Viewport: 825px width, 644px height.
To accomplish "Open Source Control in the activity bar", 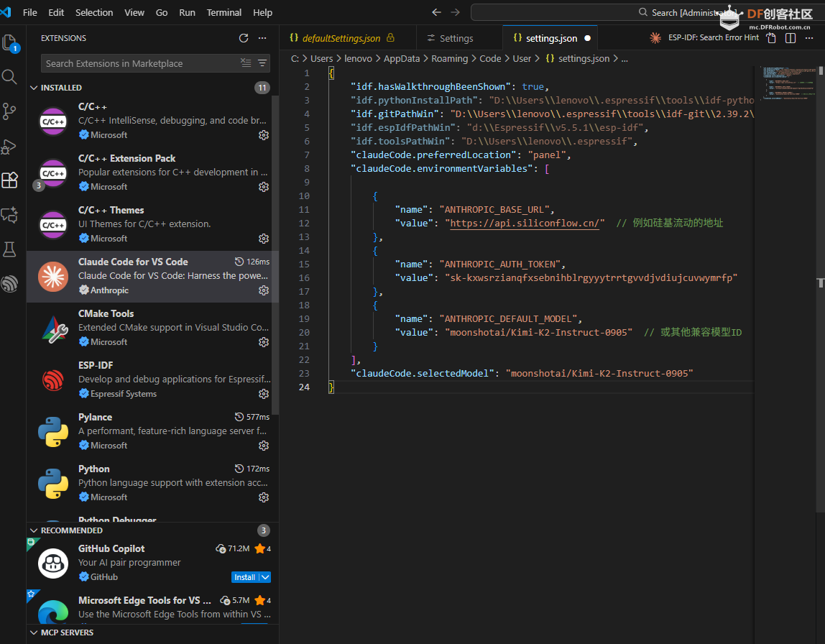I will [x=9, y=111].
